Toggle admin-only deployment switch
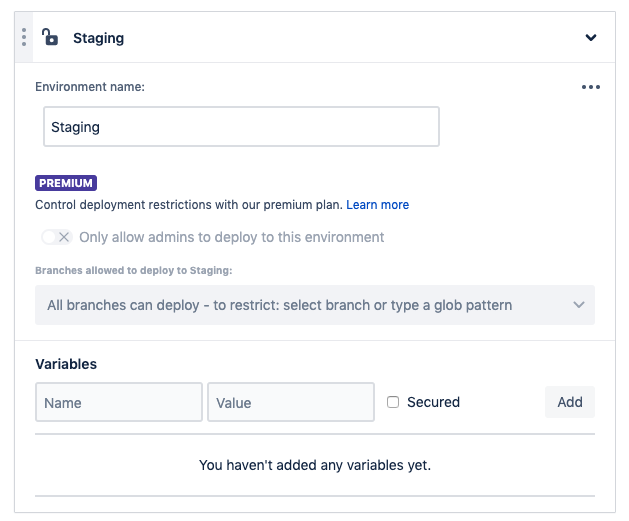This screenshot has width=629, height=521. click(56, 237)
